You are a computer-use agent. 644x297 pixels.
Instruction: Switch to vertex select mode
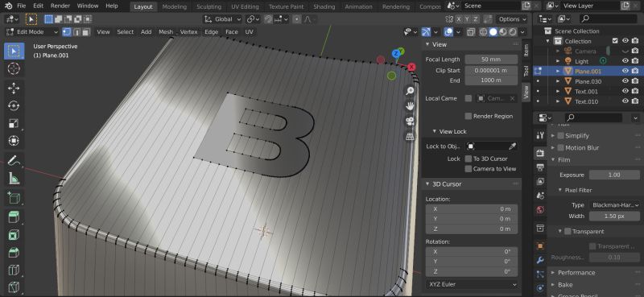(67, 32)
